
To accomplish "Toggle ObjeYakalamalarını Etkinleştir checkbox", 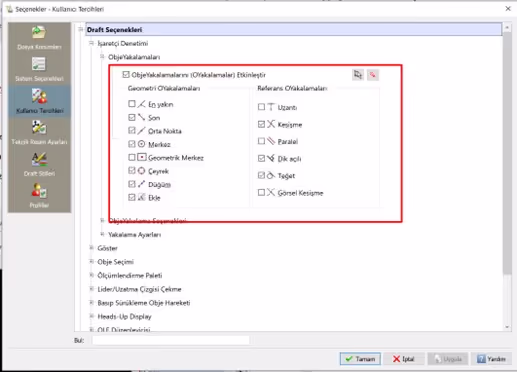I will click(126, 74).
